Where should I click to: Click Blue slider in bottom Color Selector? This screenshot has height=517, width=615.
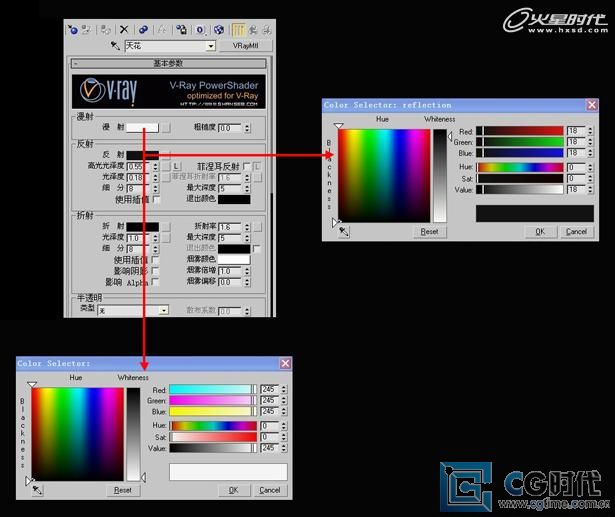213,411
